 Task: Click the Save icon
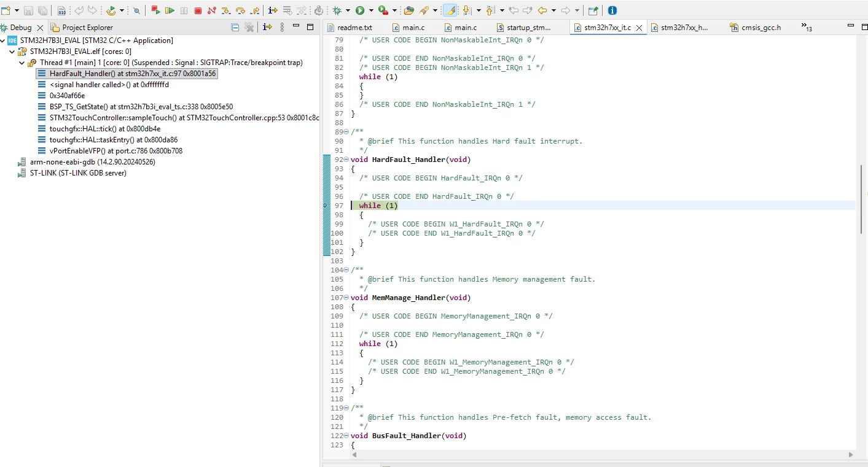tap(28, 10)
